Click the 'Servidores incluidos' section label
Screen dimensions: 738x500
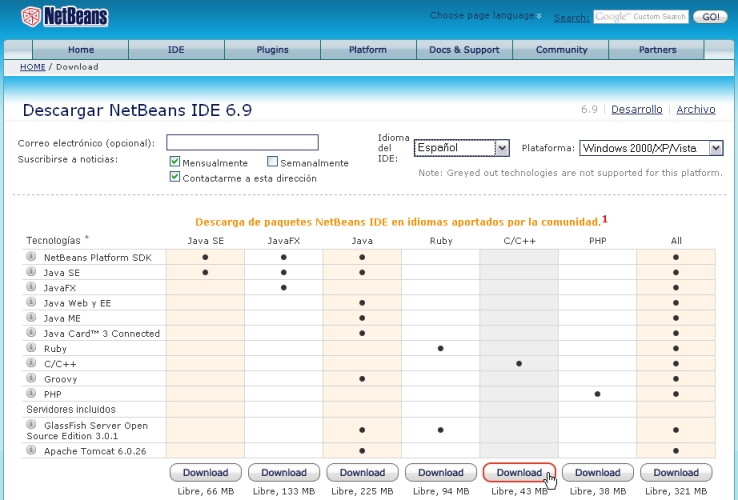71,409
